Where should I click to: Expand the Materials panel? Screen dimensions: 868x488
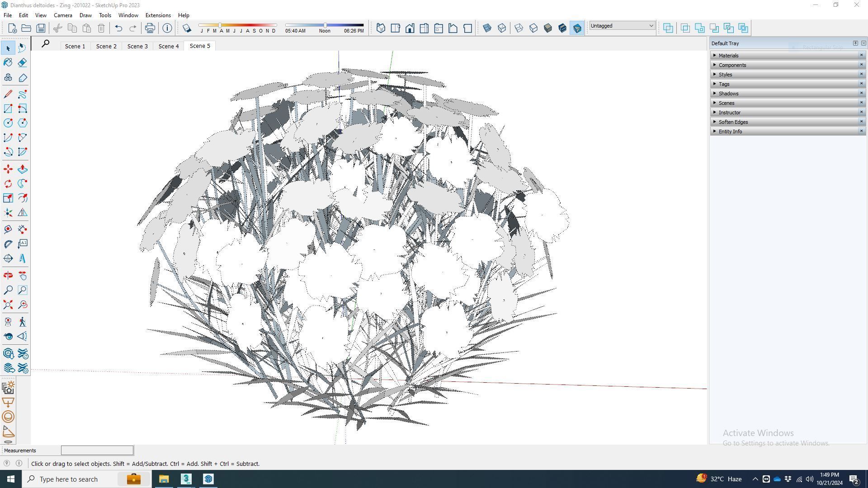click(787, 55)
